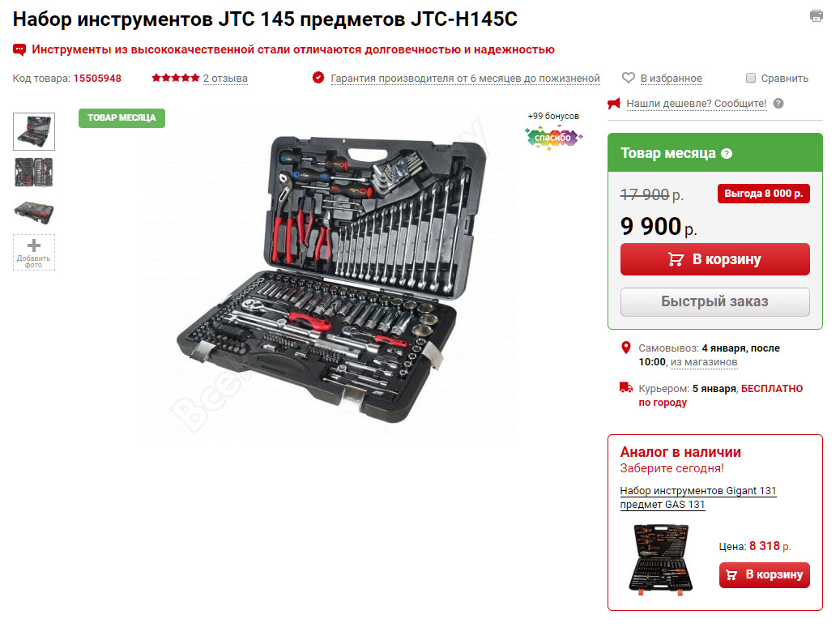
Task: Open Набор инструментов Gigant 131 link
Action: [x=697, y=497]
